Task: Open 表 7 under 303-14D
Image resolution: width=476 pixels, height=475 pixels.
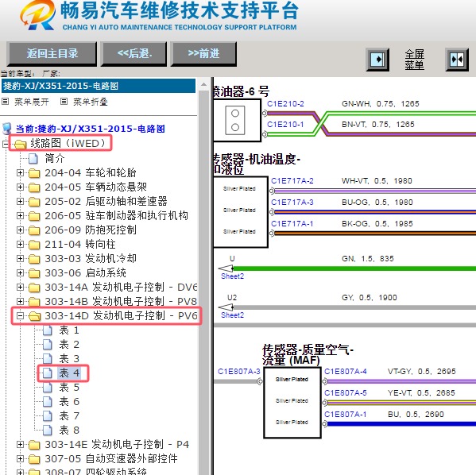Action: click(x=69, y=415)
